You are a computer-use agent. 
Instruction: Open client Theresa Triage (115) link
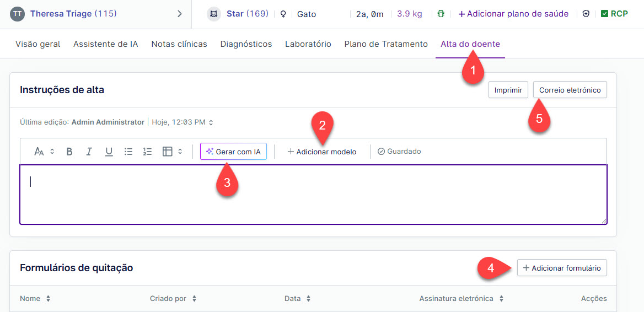tap(73, 14)
